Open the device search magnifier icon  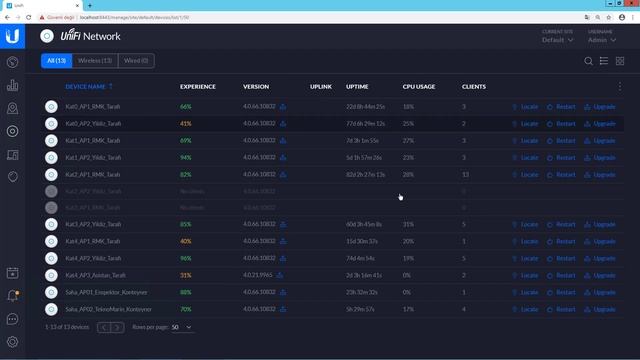pyautogui.click(x=588, y=61)
